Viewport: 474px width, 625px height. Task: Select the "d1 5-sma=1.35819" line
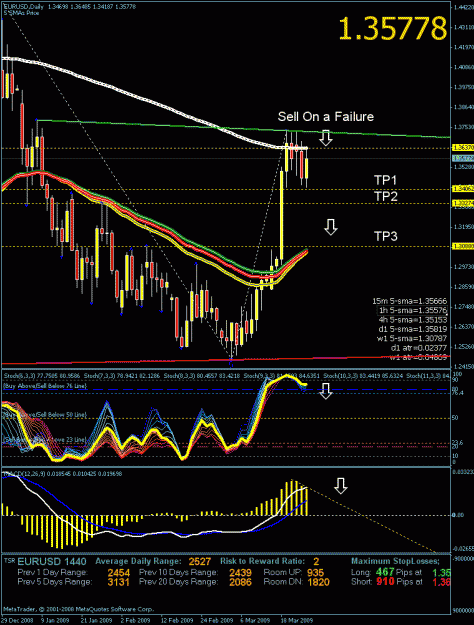click(x=413, y=329)
